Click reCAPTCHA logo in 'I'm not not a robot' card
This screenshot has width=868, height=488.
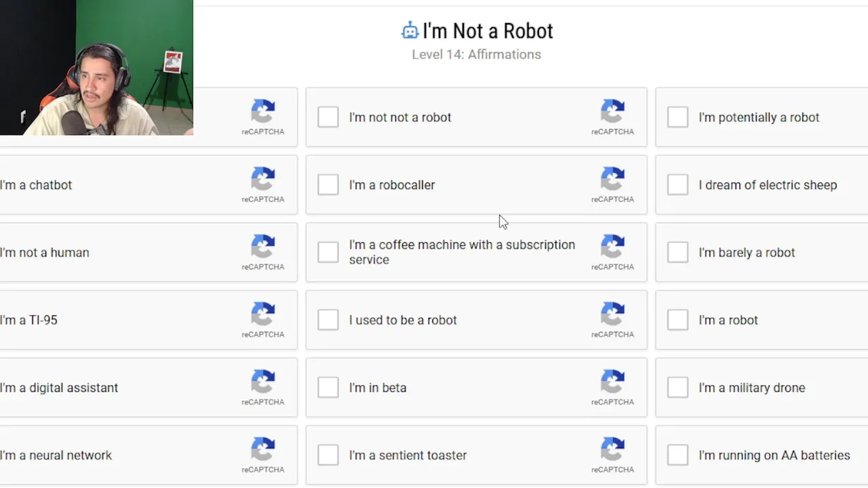click(x=612, y=112)
